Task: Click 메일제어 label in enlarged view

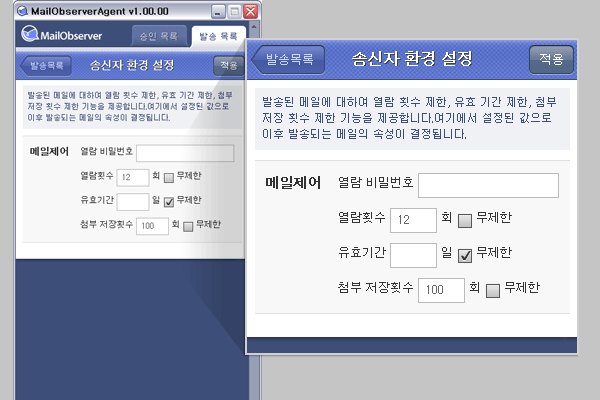Action: [293, 183]
